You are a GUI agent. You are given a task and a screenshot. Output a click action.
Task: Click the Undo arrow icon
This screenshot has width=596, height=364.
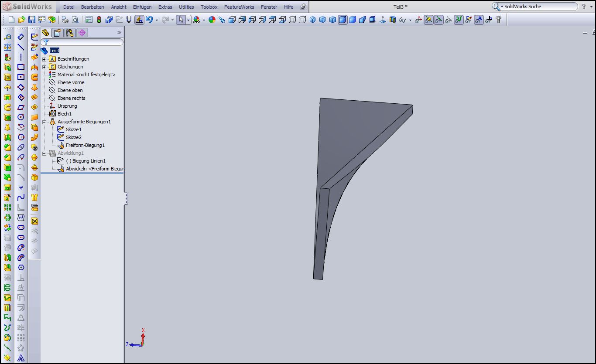[x=149, y=20]
